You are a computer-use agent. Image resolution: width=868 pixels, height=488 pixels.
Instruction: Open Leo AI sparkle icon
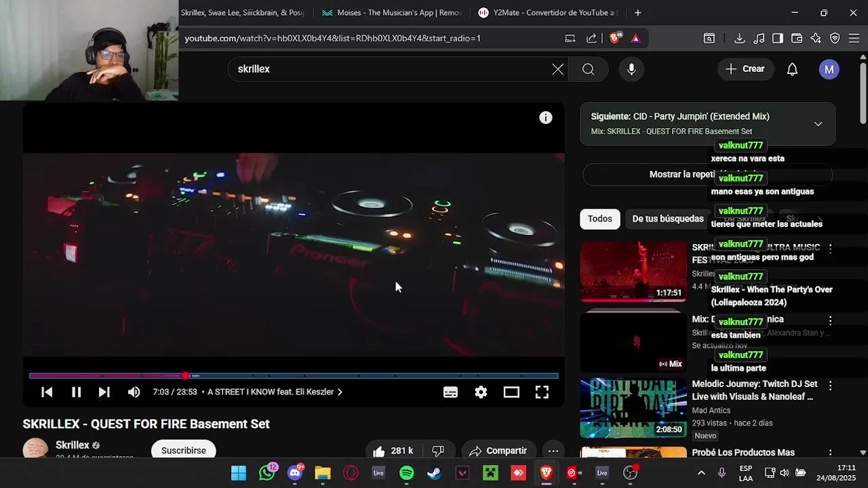(x=816, y=39)
